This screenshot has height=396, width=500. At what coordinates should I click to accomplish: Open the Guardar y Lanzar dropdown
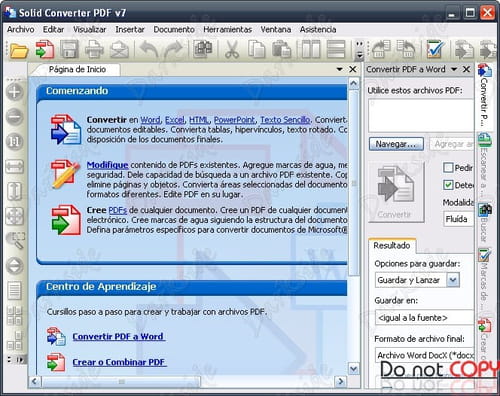pos(453,280)
